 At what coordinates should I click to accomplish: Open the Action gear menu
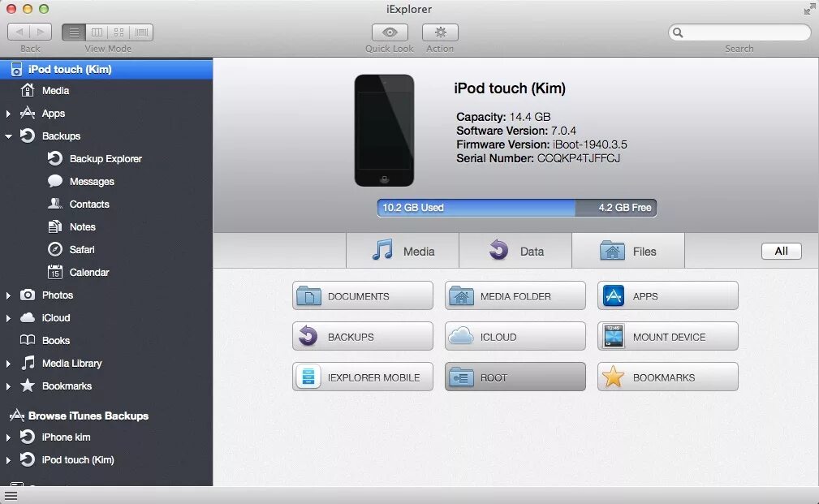(x=440, y=32)
